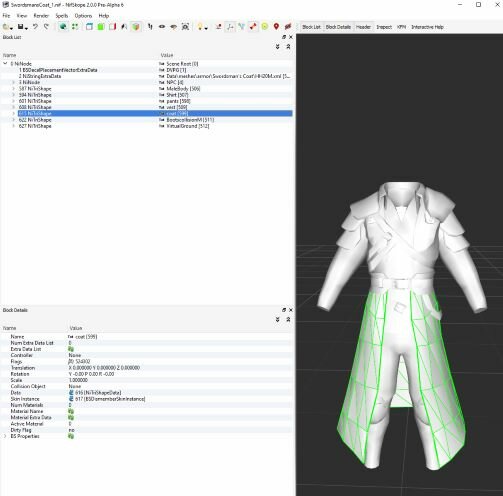Close the Block List panel
The height and width of the screenshot is (496, 503).
pos(291,37)
